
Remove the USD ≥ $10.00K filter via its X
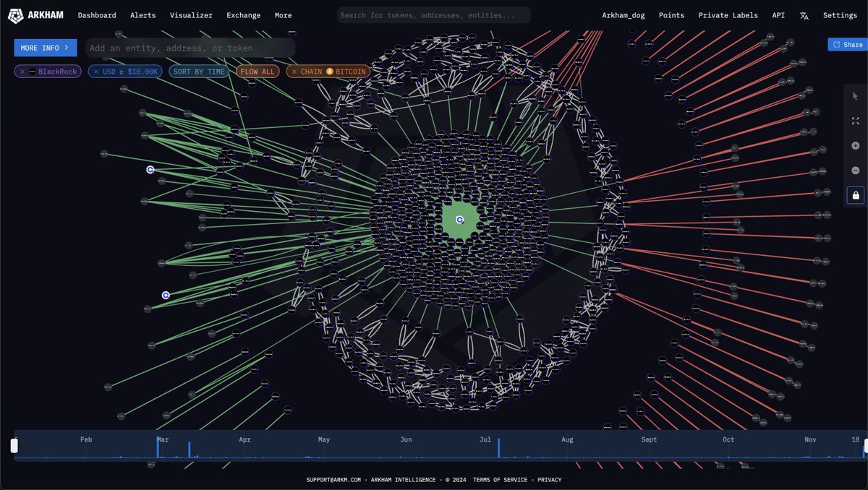point(96,72)
